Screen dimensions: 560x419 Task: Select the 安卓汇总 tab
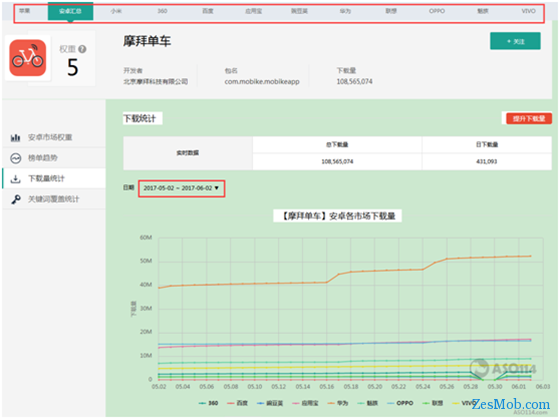(x=70, y=11)
